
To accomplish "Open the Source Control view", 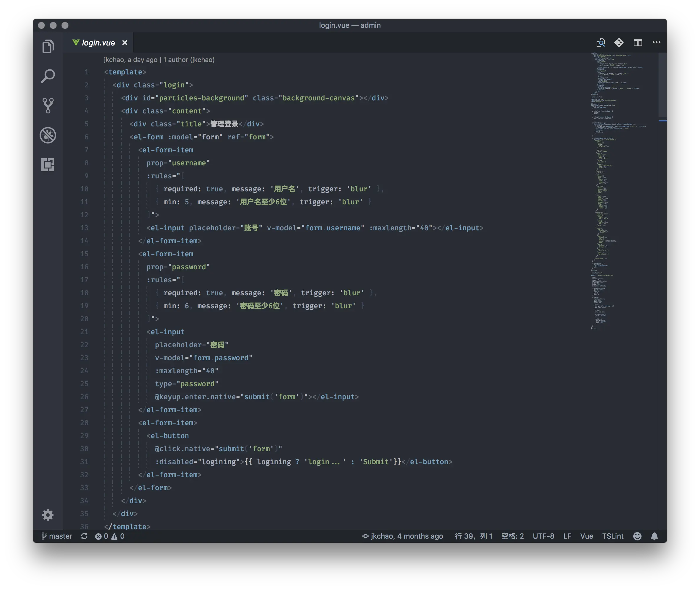I will (48, 105).
